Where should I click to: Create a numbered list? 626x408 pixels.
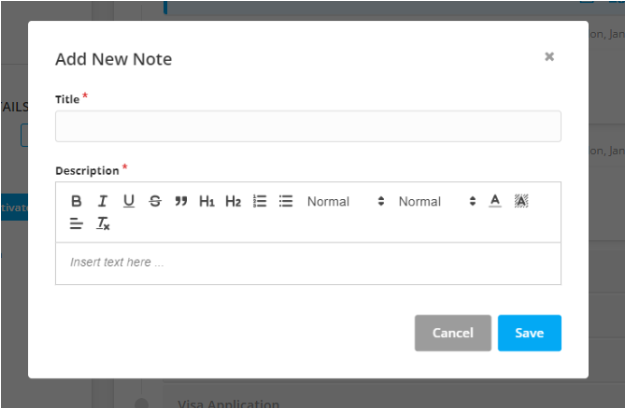(260, 201)
